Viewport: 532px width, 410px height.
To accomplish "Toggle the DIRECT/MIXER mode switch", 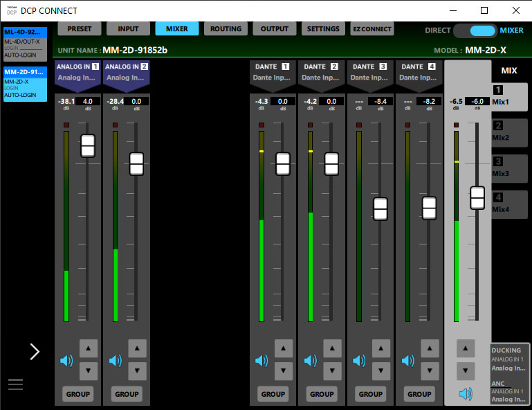I will point(475,30).
